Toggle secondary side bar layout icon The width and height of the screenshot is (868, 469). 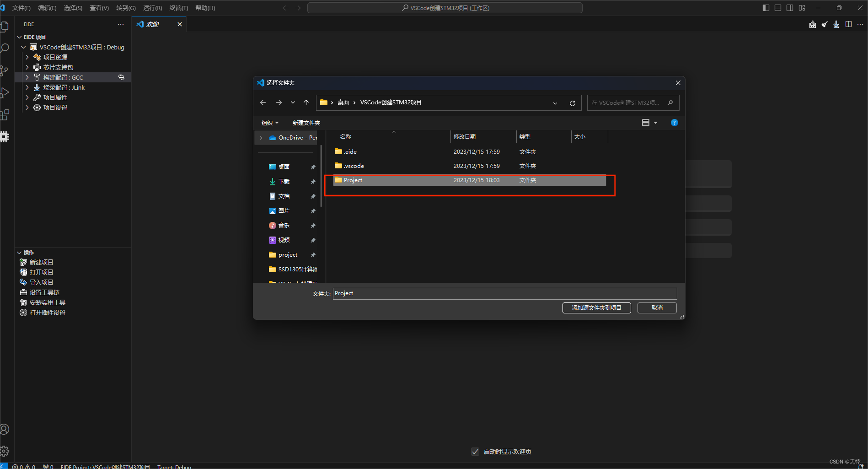point(790,8)
